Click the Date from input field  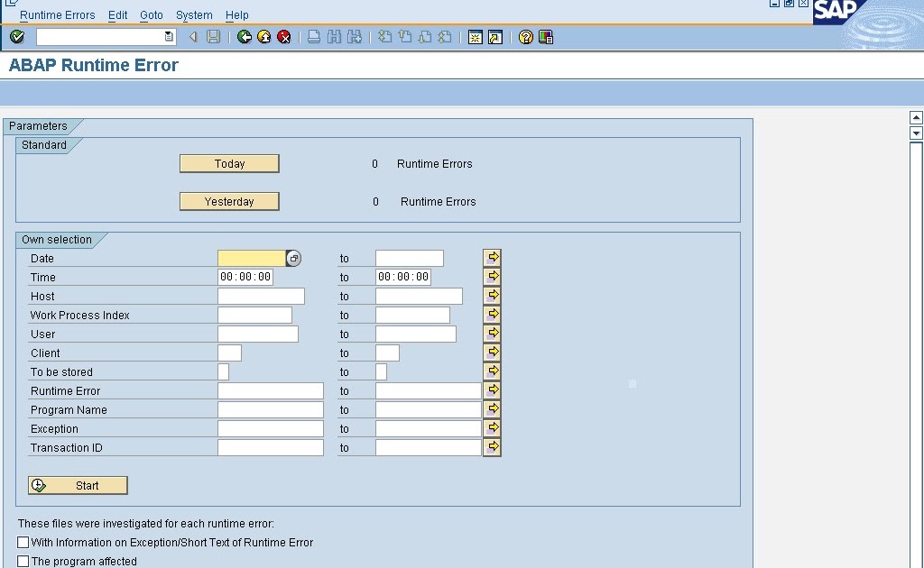pos(252,258)
